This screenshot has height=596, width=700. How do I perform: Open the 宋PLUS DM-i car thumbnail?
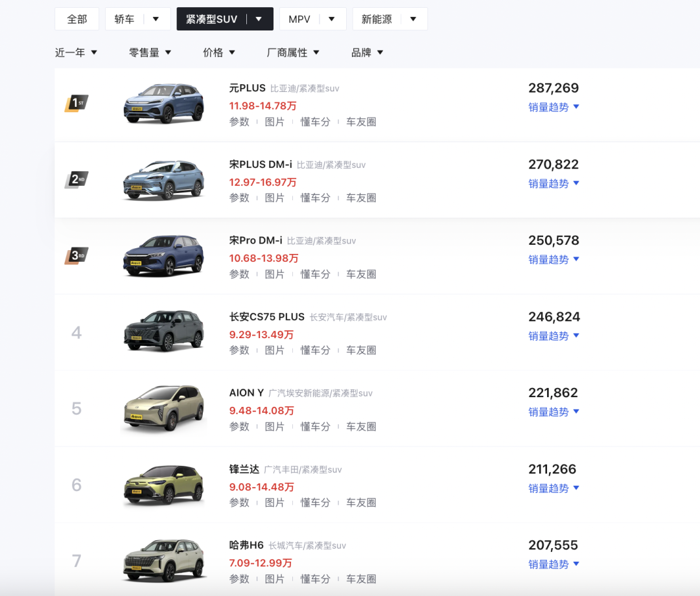tap(163, 180)
